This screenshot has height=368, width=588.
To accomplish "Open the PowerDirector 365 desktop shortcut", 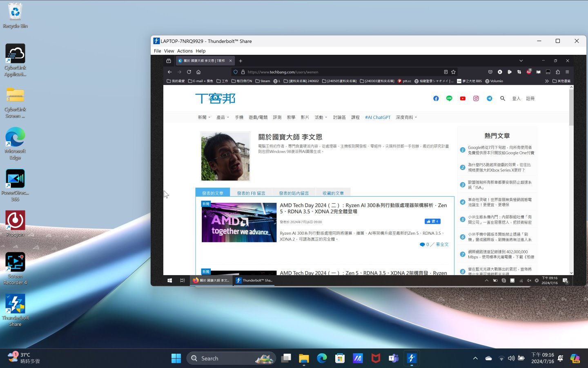I will click(15, 185).
